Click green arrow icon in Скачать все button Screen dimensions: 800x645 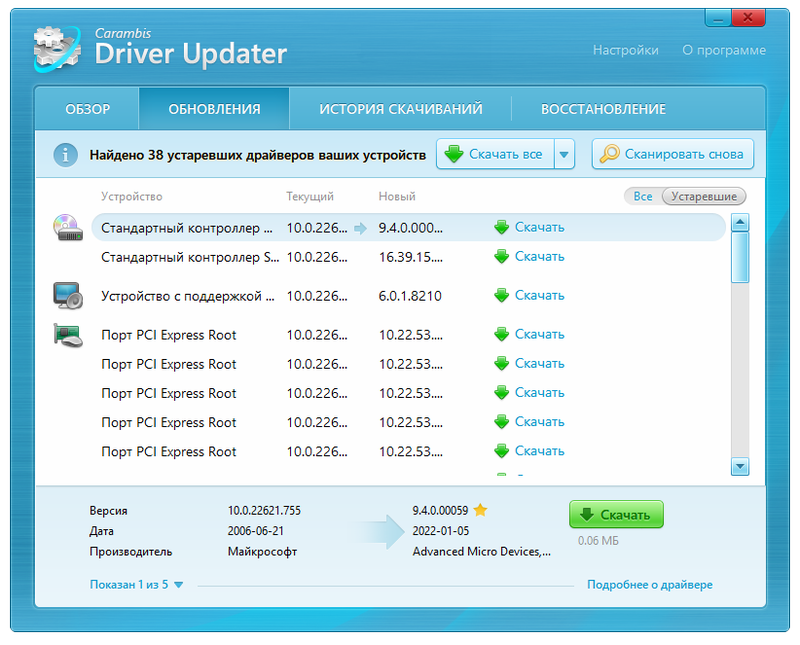(x=454, y=154)
